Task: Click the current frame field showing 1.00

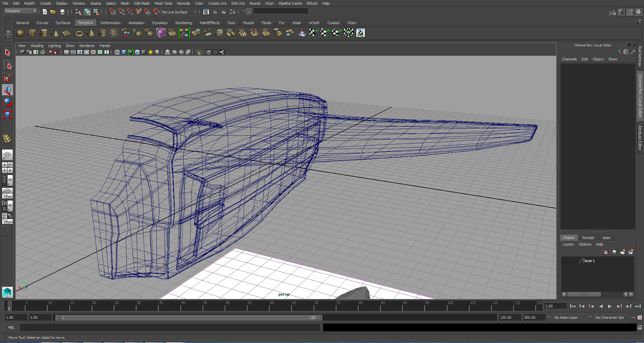Action: (x=555, y=306)
